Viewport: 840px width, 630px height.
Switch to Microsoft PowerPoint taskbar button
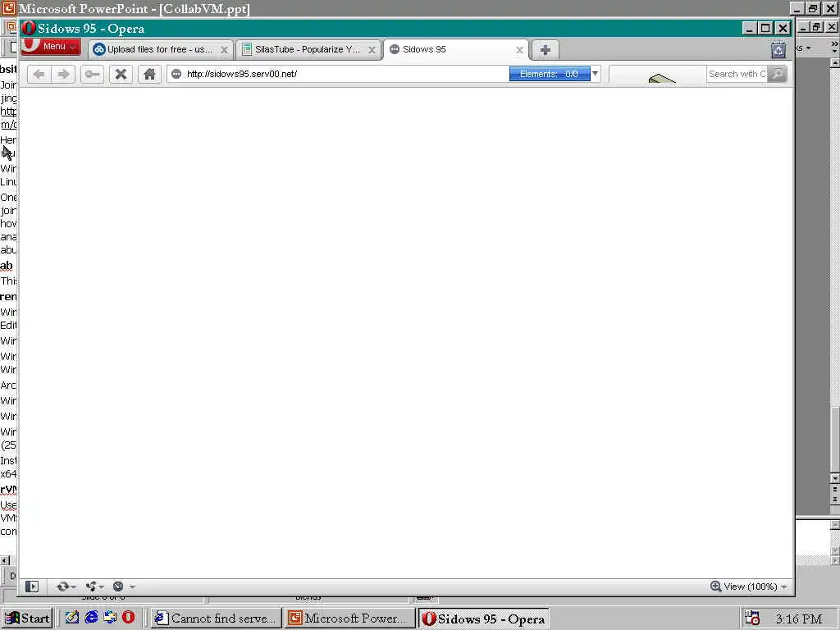350,619
